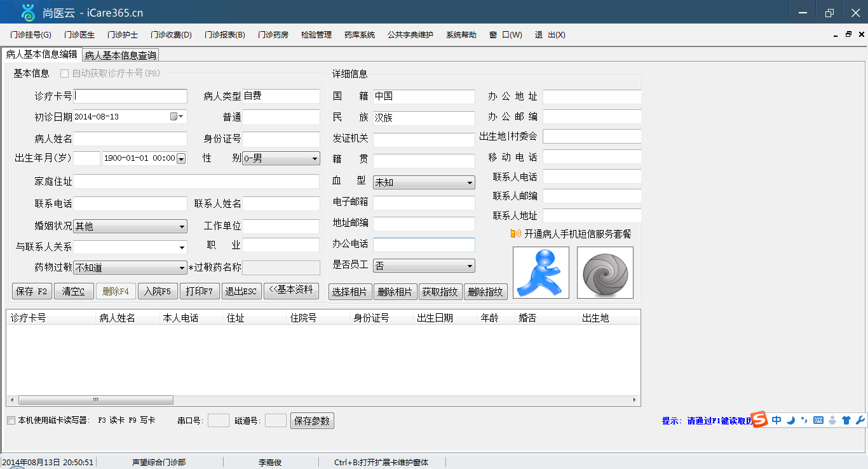The image size is (868, 469).
Task: Click the blue running figure patient photo
Action: click(x=541, y=273)
